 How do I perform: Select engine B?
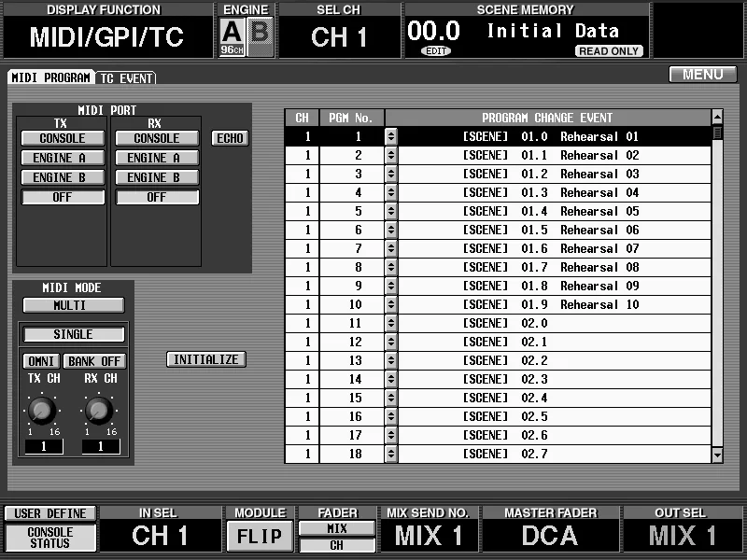pos(261,37)
